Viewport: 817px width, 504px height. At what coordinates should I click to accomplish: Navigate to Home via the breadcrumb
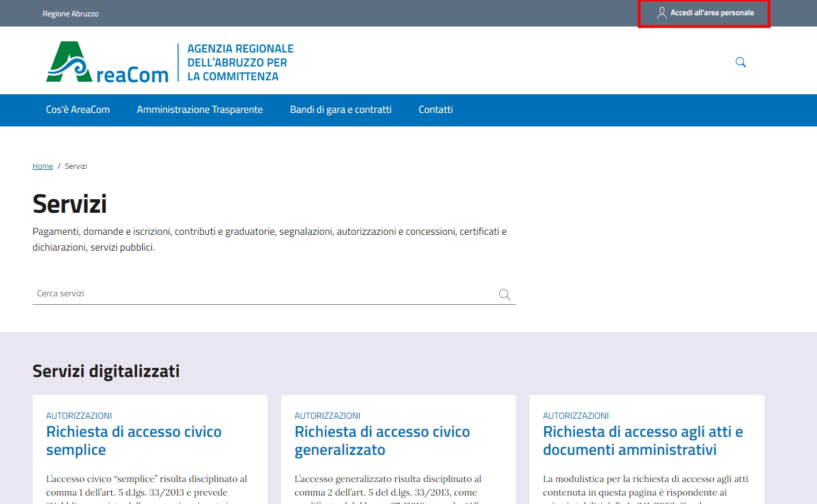pos(42,166)
